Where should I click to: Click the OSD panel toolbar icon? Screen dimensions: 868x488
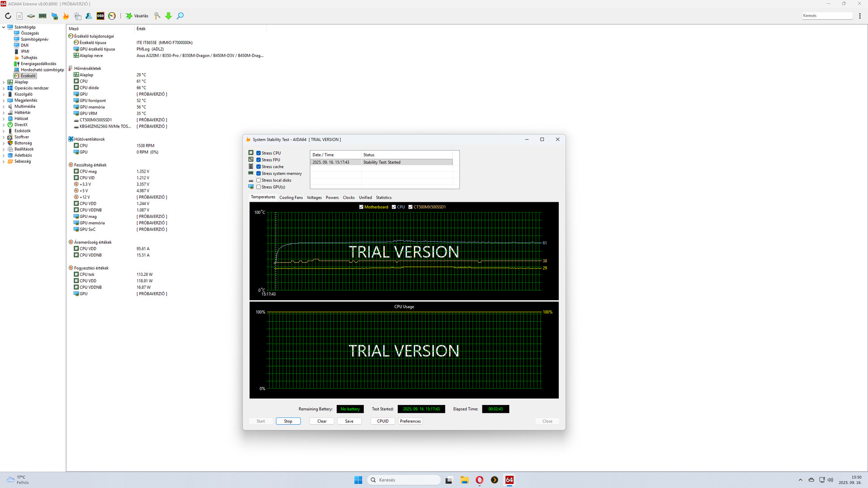pos(100,16)
